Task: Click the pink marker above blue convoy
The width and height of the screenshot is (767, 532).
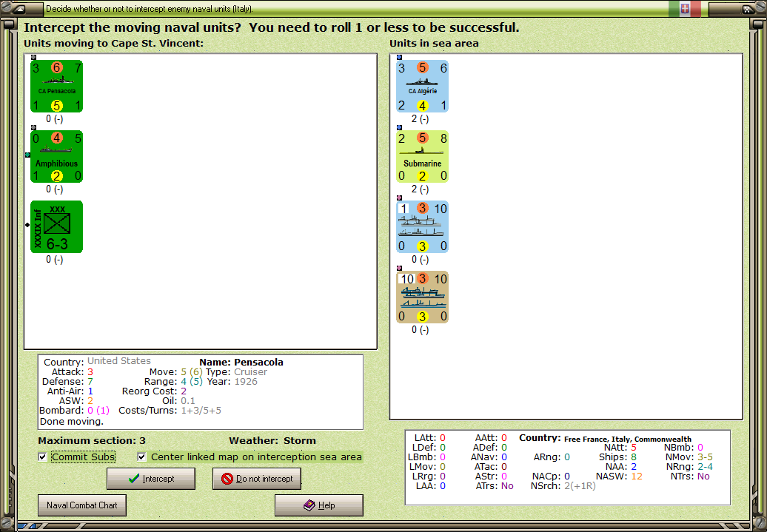Action: point(399,198)
